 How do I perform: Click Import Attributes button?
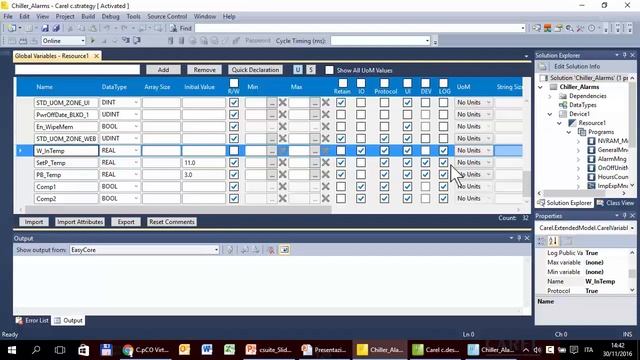point(80,222)
